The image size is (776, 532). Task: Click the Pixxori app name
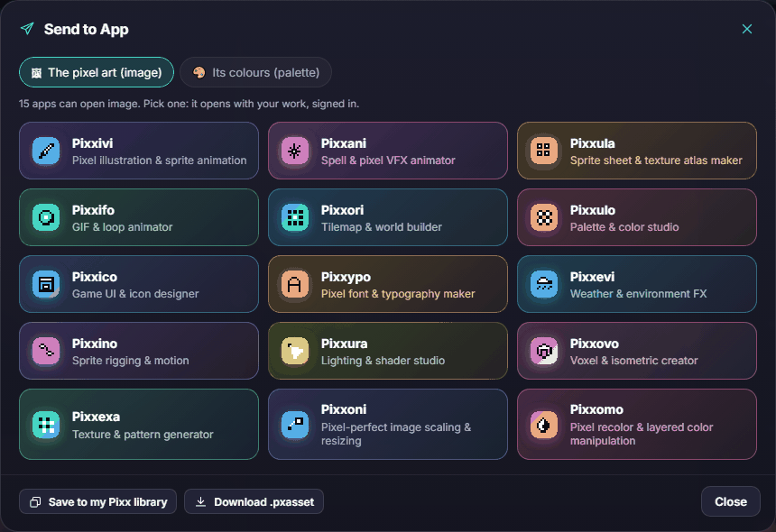tap(343, 210)
